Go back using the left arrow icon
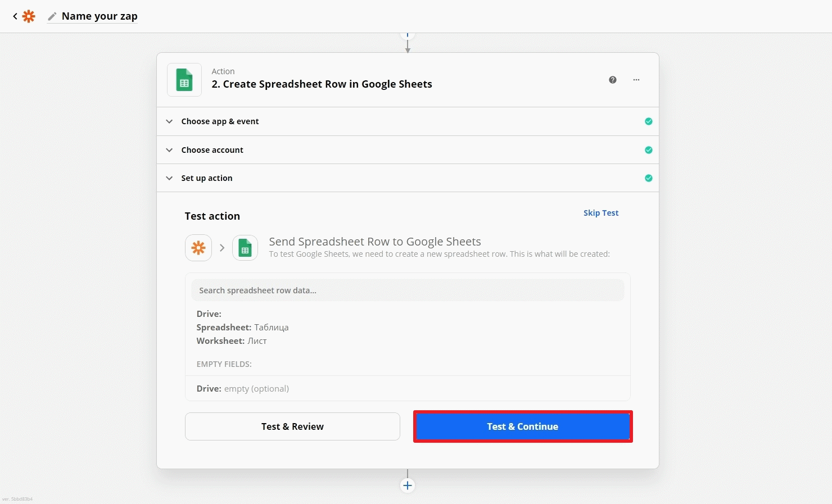Image resolution: width=832 pixels, height=504 pixels. (x=15, y=16)
